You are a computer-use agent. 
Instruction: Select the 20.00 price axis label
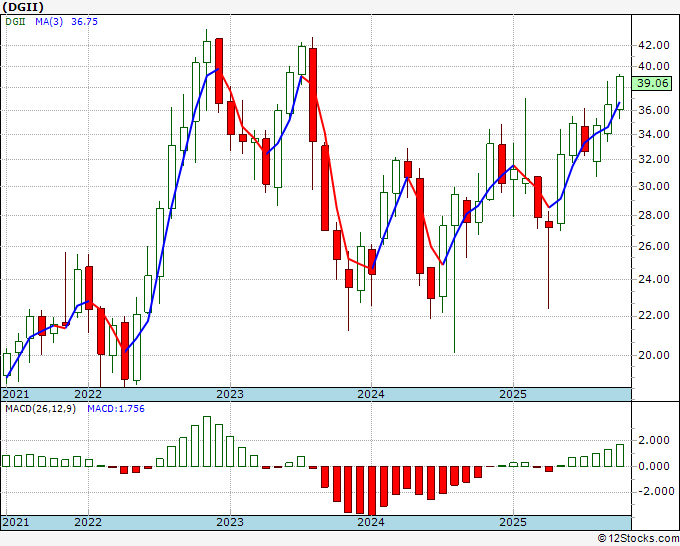(x=653, y=355)
